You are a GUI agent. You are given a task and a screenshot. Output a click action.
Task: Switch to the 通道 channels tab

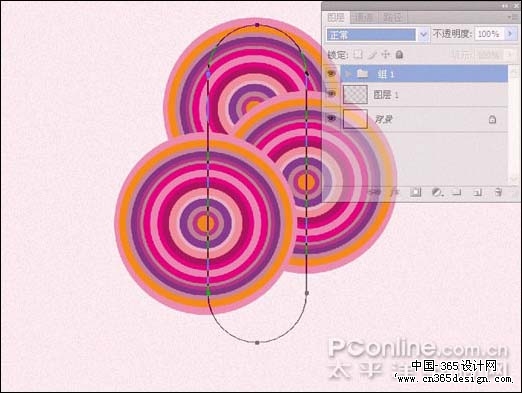click(x=363, y=18)
